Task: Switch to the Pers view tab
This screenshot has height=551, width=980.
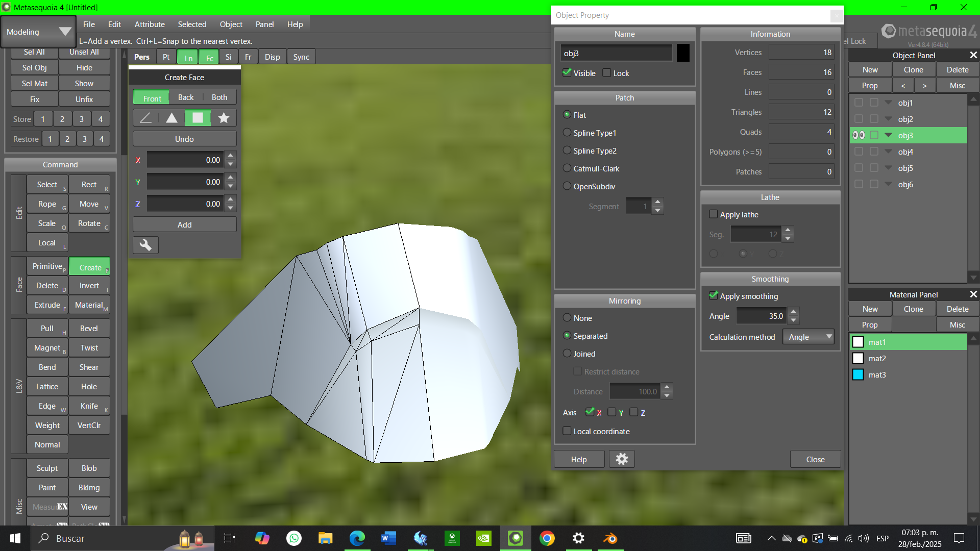Action: point(142,57)
